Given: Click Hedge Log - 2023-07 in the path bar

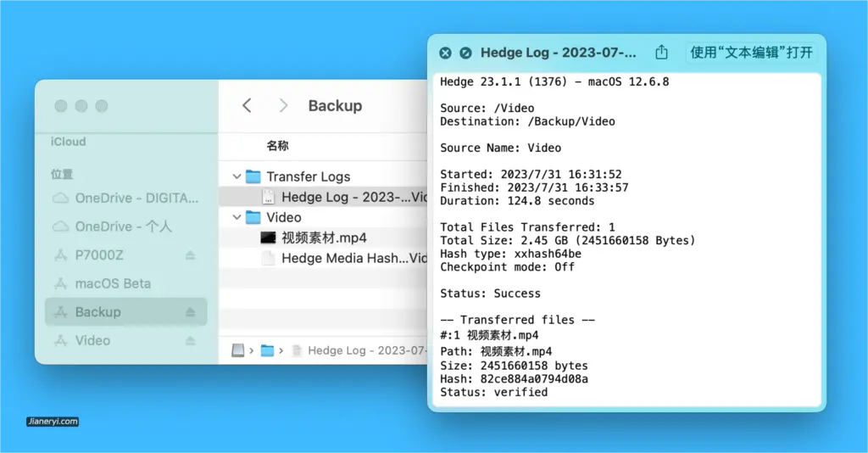Looking at the screenshot, I should pos(368,350).
